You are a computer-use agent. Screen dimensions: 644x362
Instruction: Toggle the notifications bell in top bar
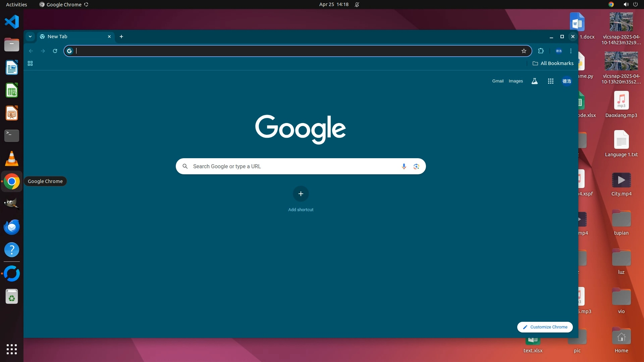[x=357, y=4]
